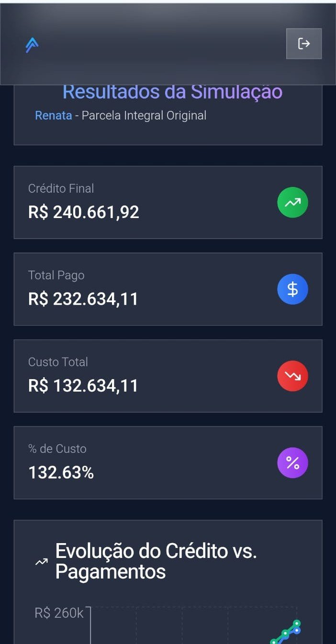The height and width of the screenshot is (644, 336).
Task: Click the blue dollar sign Total Pago icon
Action: pos(292,289)
